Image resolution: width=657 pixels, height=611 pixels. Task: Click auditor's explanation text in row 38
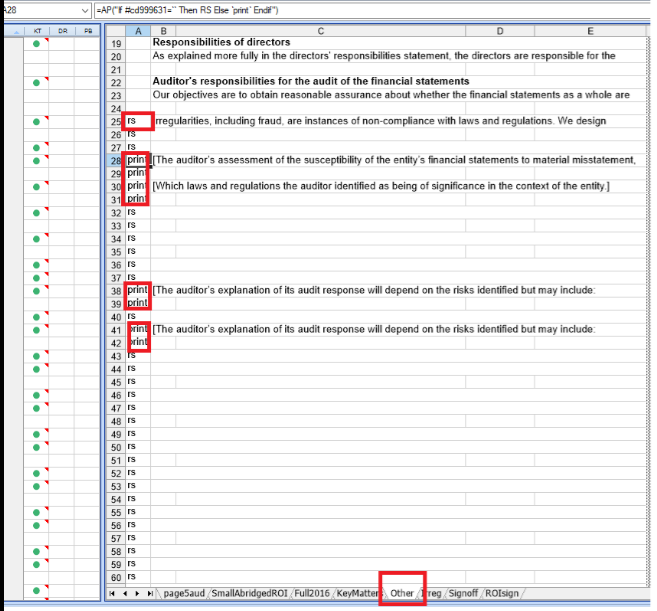pos(374,290)
